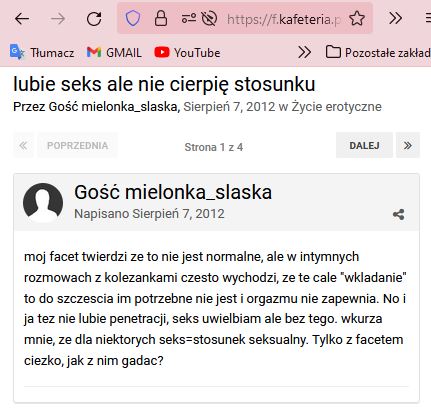Open the Pozostałe zakładki bookmarks folder
The width and height of the screenshot is (431, 414).
coord(378,52)
